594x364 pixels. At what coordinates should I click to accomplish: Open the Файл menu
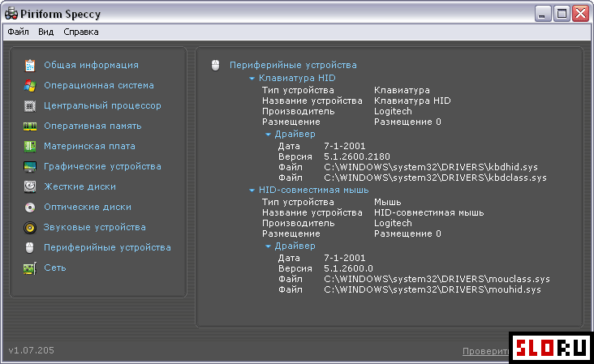coord(18,32)
